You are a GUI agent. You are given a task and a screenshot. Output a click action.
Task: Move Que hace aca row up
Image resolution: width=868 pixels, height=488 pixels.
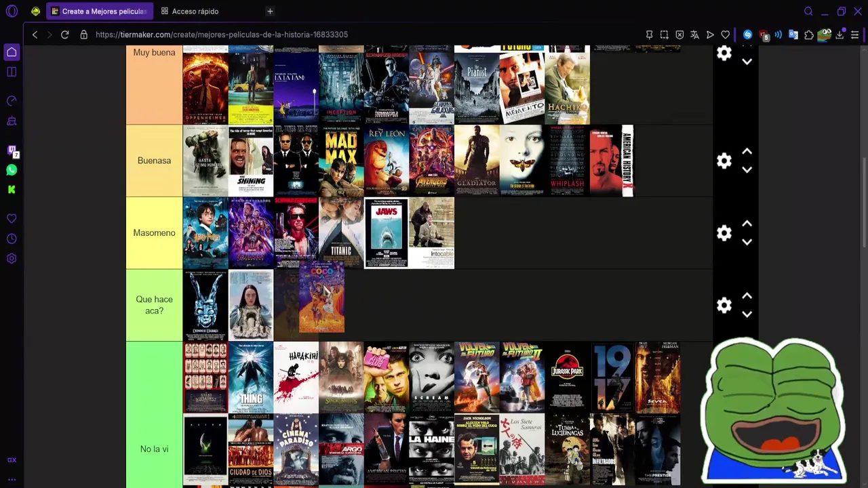click(x=747, y=296)
